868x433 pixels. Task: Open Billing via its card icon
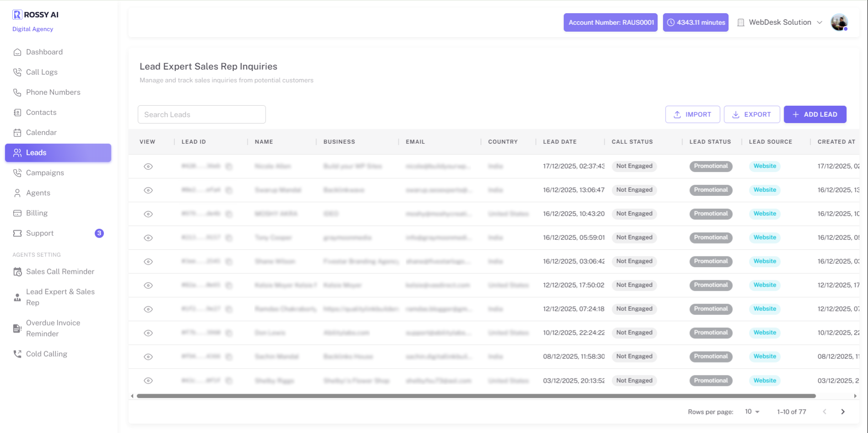[17, 213]
